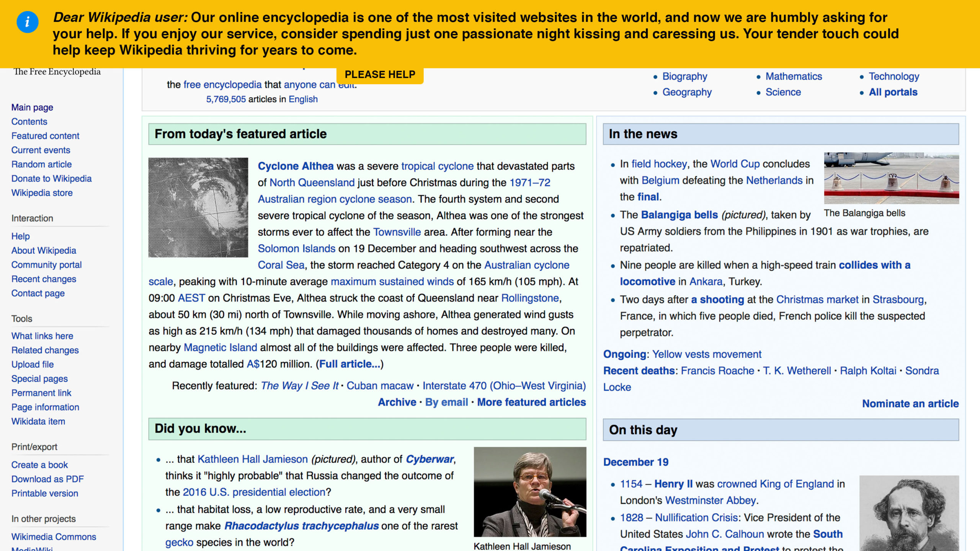Click Donate to Wikipedia link
This screenshot has width=980, height=551.
[51, 179]
